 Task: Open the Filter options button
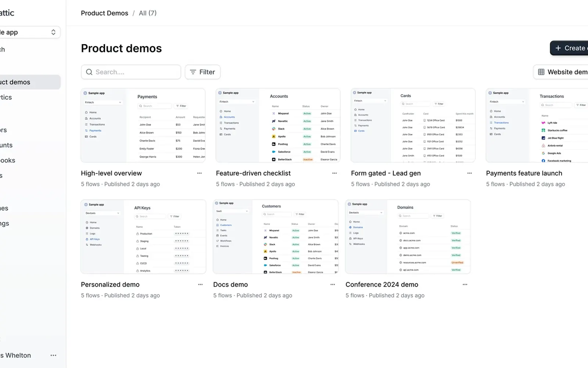(202, 72)
